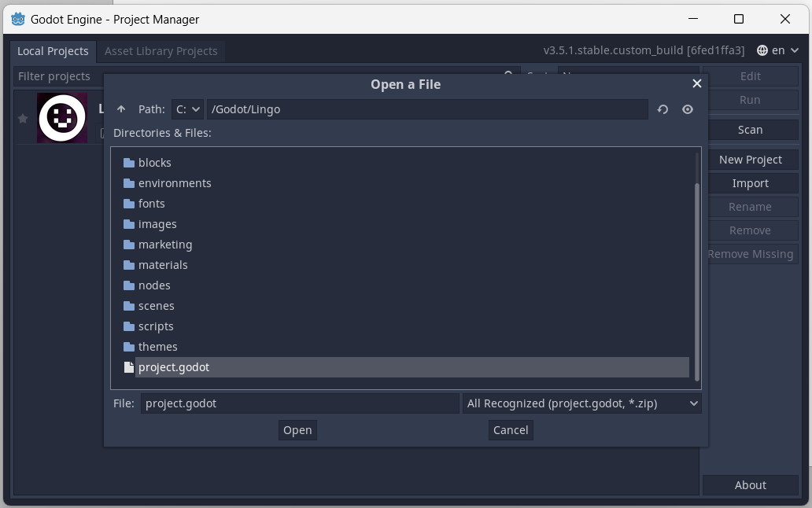Image resolution: width=812 pixels, height=508 pixels.
Task: Click the File name input field
Action: click(x=299, y=403)
